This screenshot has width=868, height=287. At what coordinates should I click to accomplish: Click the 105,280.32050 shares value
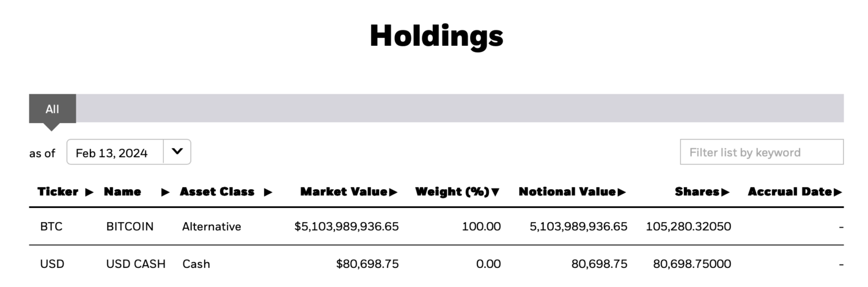[688, 227]
